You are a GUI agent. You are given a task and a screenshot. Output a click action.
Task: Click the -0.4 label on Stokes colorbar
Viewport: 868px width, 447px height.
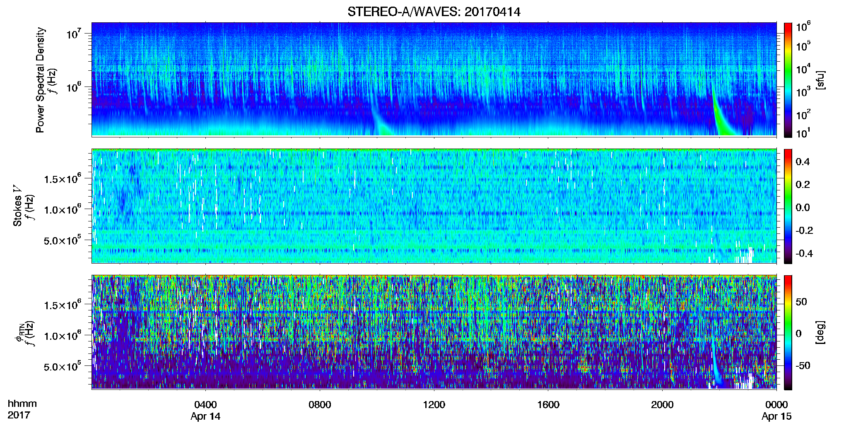[804, 254]
